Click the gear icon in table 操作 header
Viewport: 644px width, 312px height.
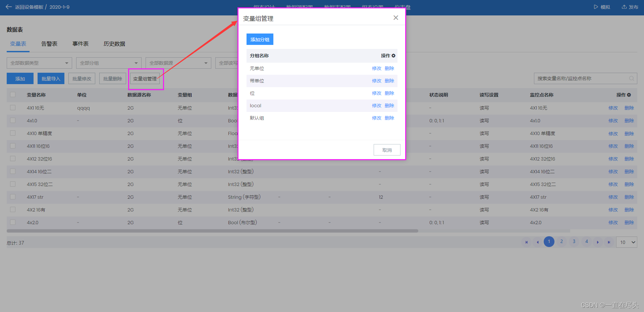629,95
